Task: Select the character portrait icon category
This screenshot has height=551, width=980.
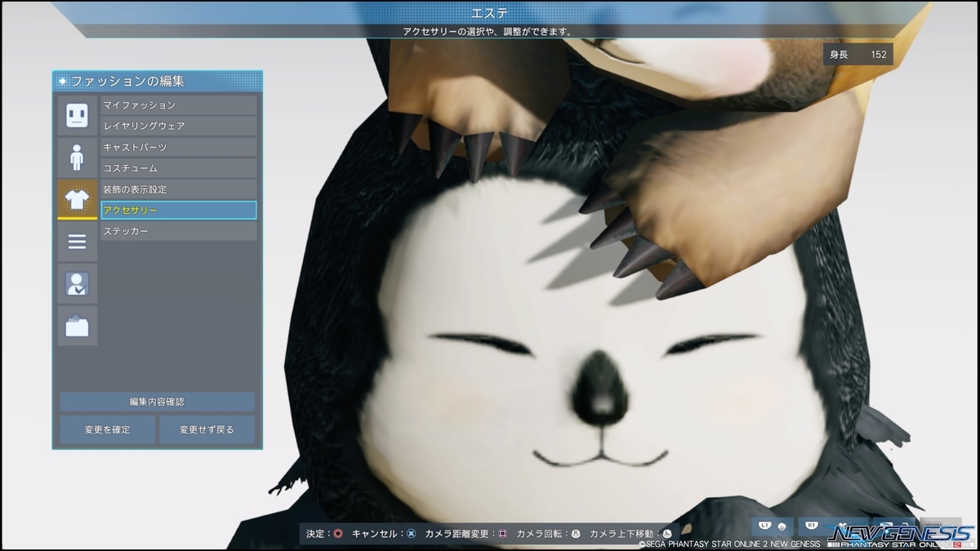Action: (x=77, y=284)
